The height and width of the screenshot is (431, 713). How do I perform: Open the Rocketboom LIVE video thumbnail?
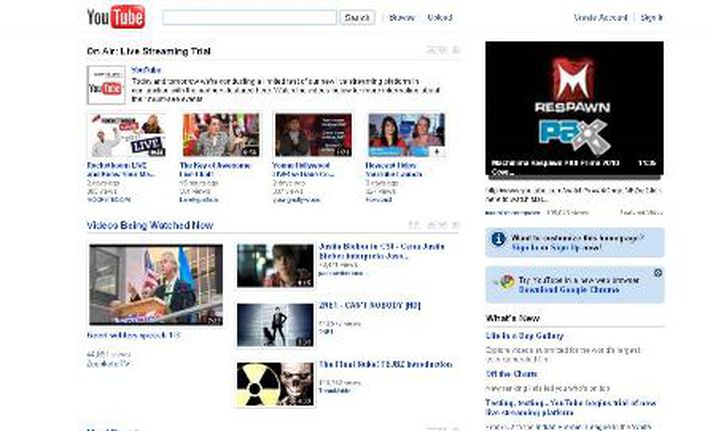coord(127,135)
